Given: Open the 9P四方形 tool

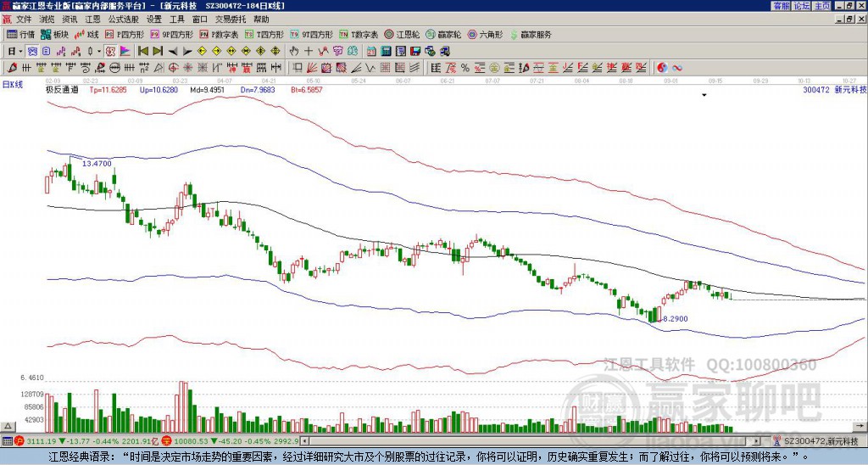Looking at the screenshot, I should tap(172, 34).
